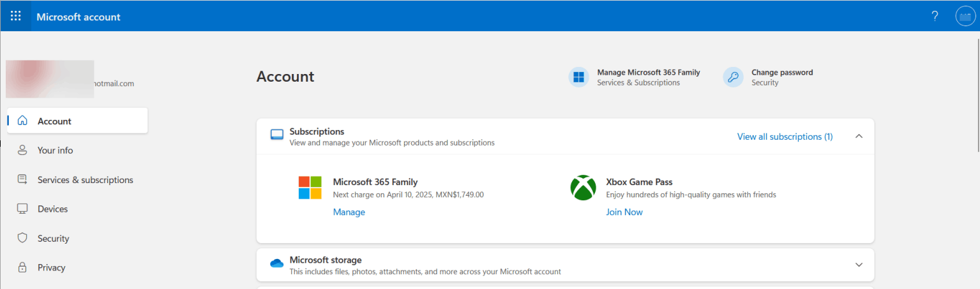Image resolution: width=980 pixels, height=289 pixels.
Task: Click the Account home icon in sidebar
Action: point(22,121)
